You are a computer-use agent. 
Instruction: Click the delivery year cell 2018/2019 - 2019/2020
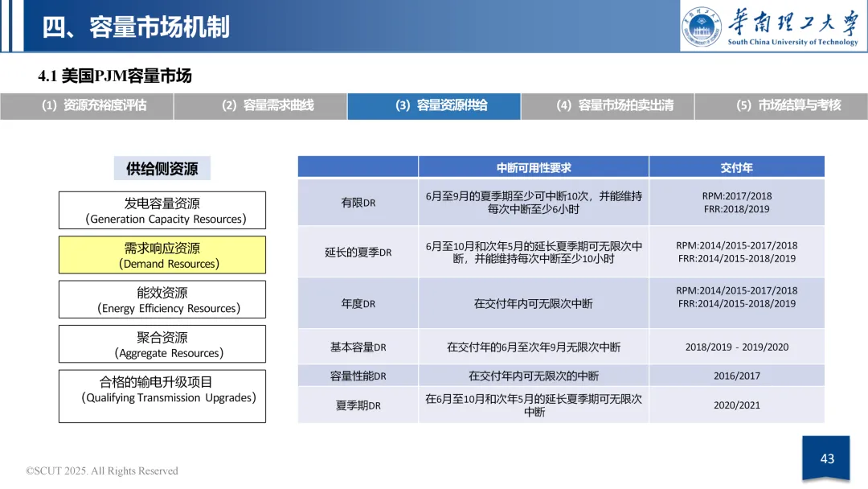tap(737, 347)
